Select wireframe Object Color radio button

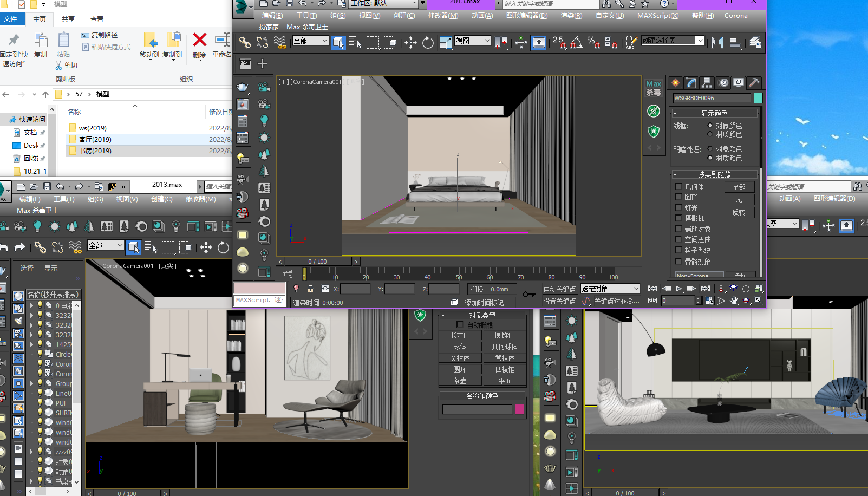pos(710,126)
